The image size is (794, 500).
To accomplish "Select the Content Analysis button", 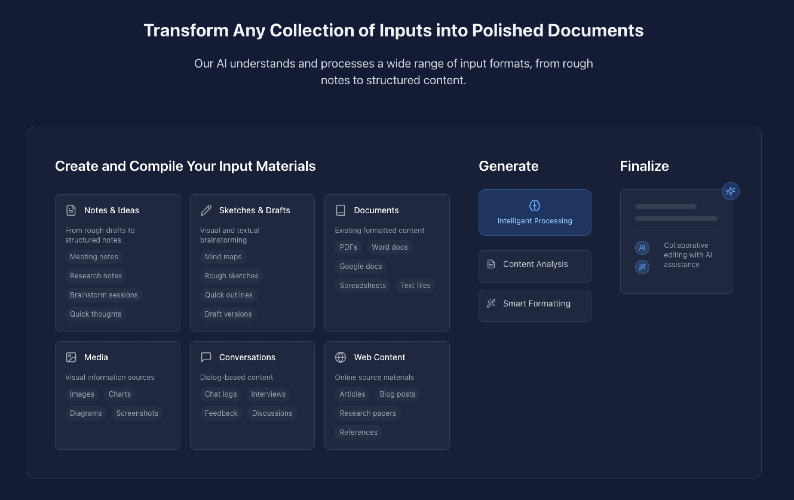I will click(535, 266).
